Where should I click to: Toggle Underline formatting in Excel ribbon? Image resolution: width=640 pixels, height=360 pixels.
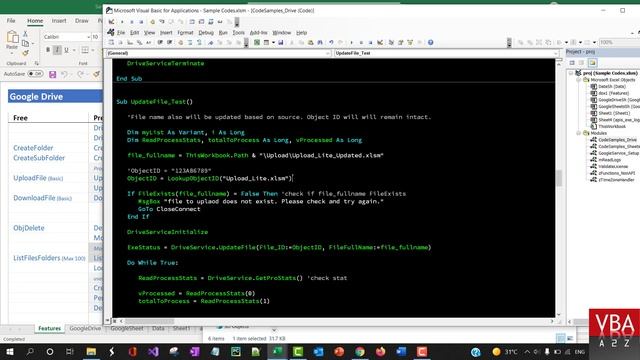tap(66, 50)
